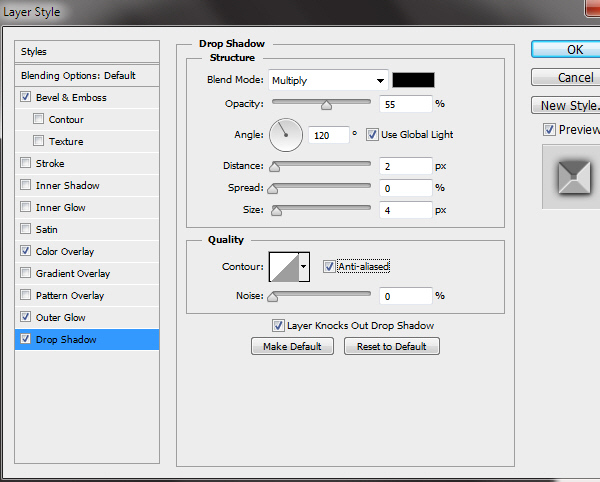The height and width of the screenshot is (482, 600).
Task: Click the angle dial control
Action: (x=286, y=134)
